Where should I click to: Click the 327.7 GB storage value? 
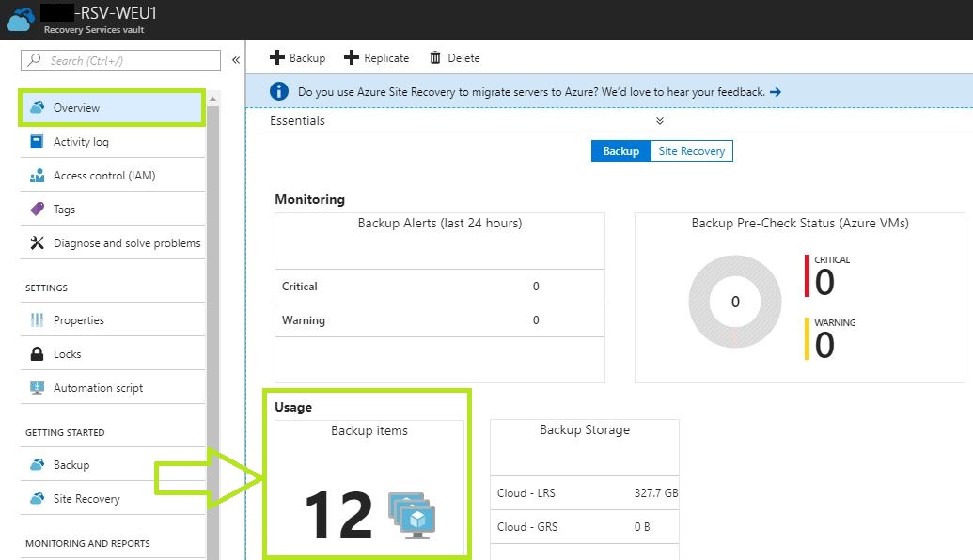click(656, 493)
